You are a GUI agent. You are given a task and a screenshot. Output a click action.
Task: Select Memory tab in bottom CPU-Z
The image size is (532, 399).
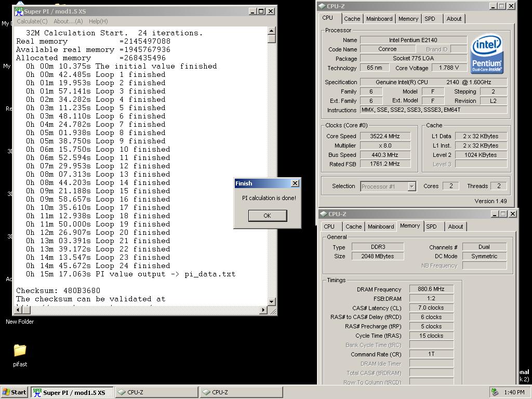click(x=410, y=225)
